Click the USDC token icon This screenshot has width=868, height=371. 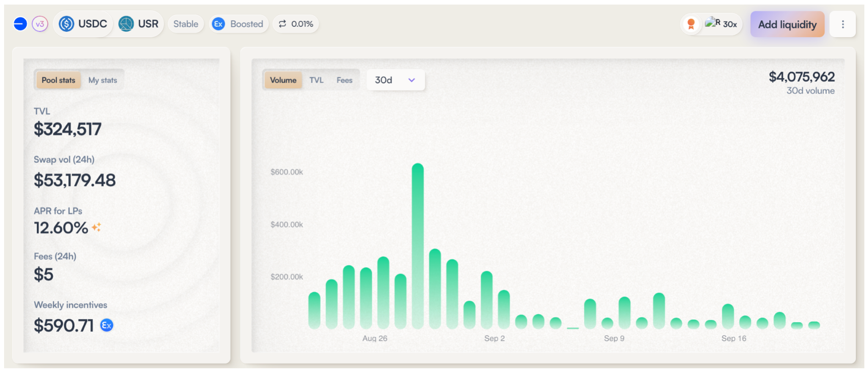(x=66, y=24)
